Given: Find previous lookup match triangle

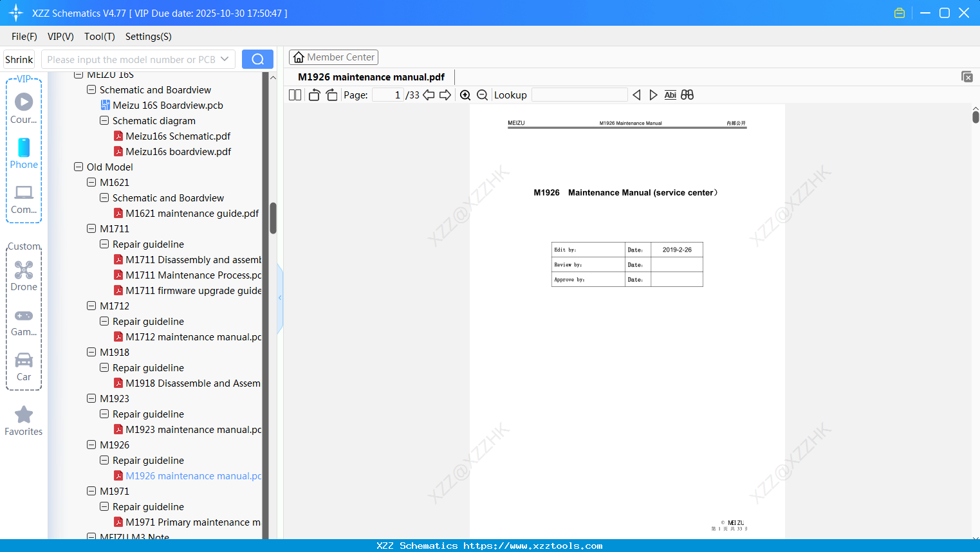Looking at the screenshot, I should coord(636,95).
